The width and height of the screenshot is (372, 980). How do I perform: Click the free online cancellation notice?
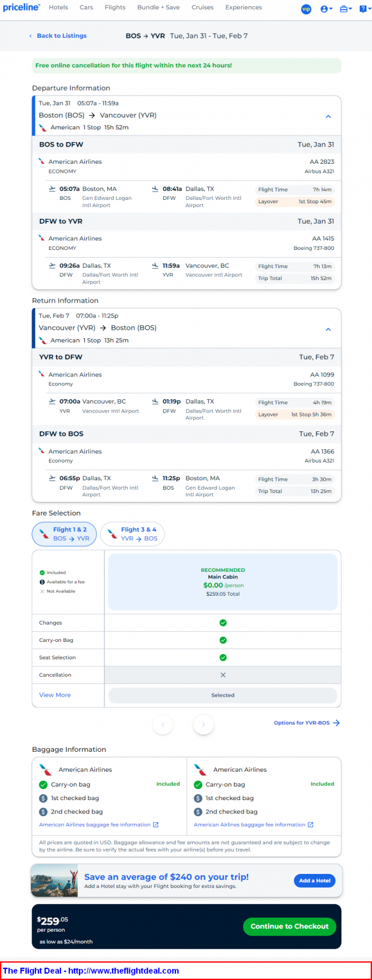(x=187, y=66)
